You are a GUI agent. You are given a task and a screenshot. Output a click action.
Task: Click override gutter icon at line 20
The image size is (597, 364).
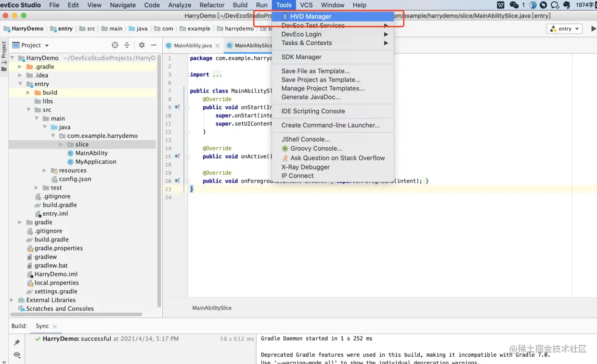177,181
